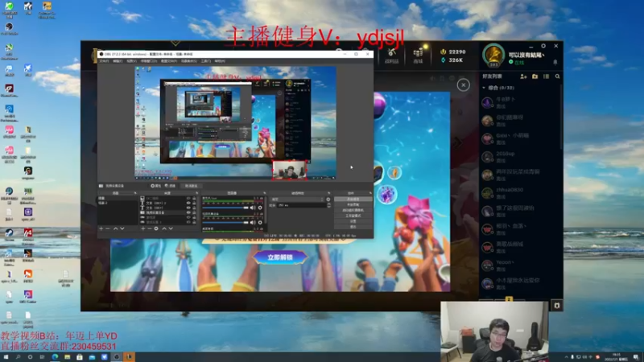Click the 滤镜 filters button above sources
The height and width of the screenshot is (362, 644).
click(x=170, y=186)
